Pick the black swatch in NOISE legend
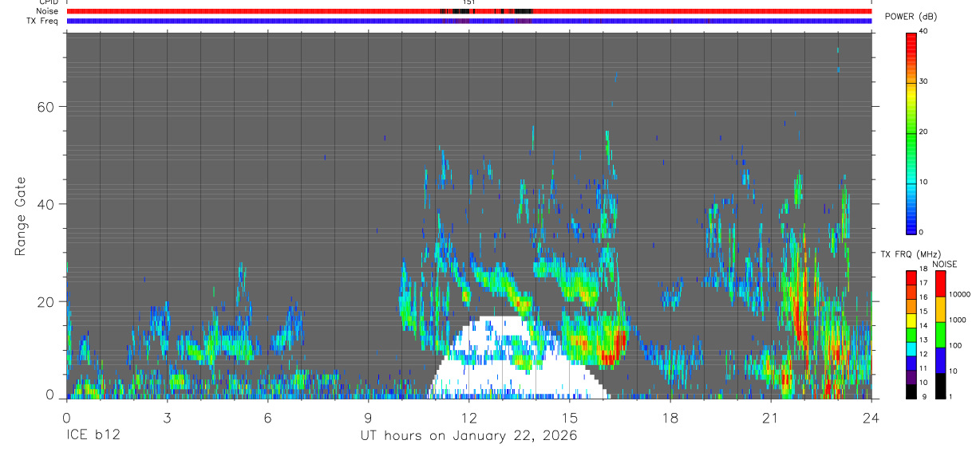Image resolution: width=980 pixels, height=452 pixels. pos(940,385)
